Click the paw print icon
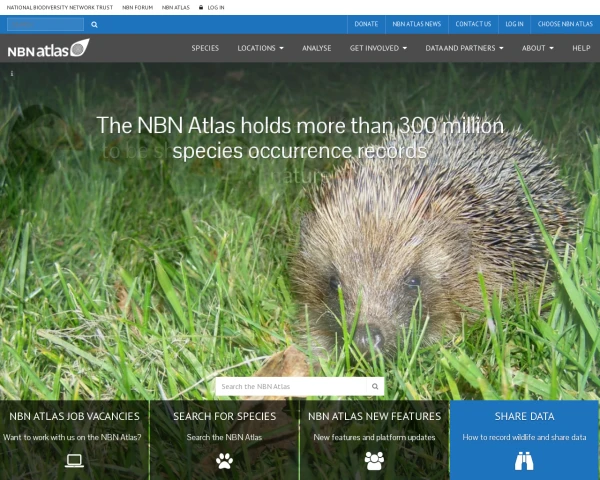 coord(224,461)
